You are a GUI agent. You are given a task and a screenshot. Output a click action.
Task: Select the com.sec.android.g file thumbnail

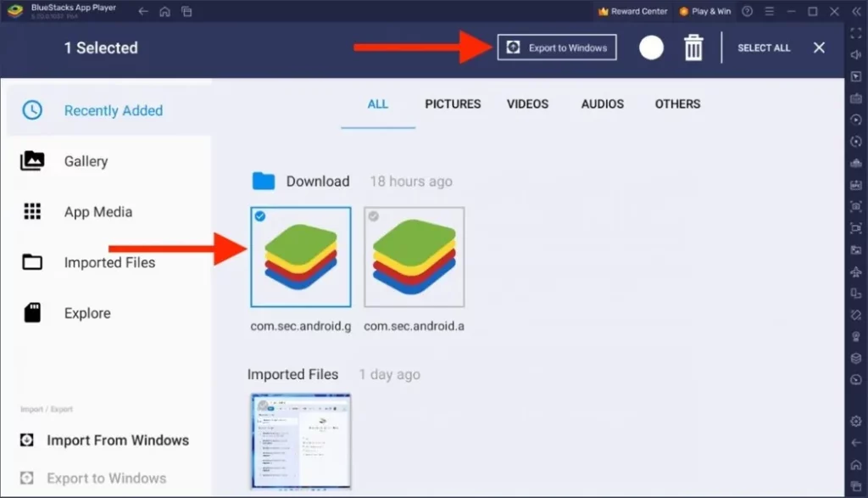pyautogui.click(x=301, y=257)
